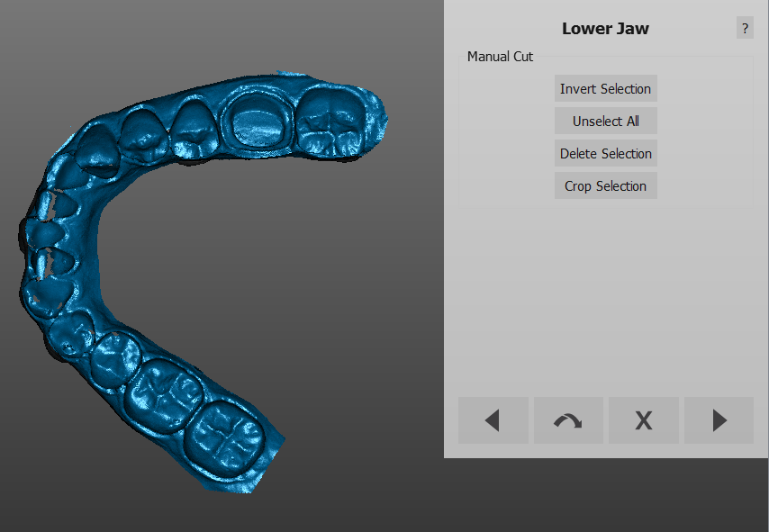The width and height of the screenshot is (769, 532).
Task: Advance with the right arrow button
Action: (x=719, y=420)
